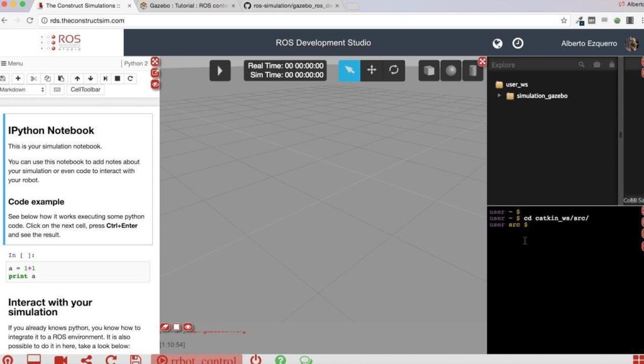Screen dimensions: 644x364
Task: Reload the browser page
Action: click(x=30, y=21)
